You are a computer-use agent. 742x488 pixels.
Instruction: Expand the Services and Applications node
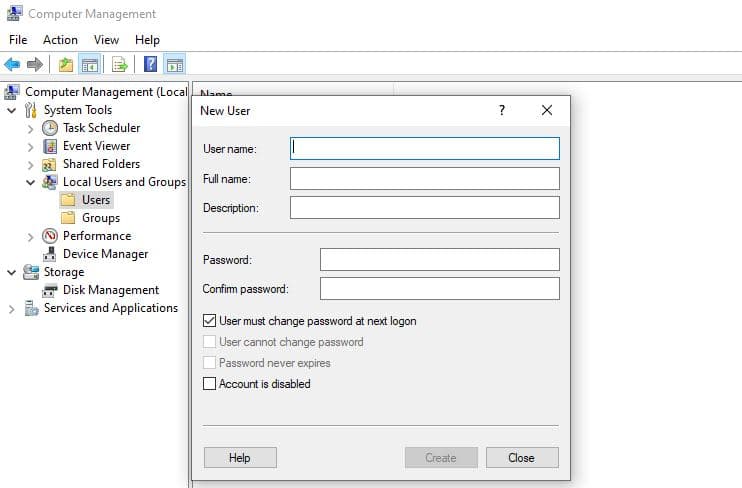(12, 309)
